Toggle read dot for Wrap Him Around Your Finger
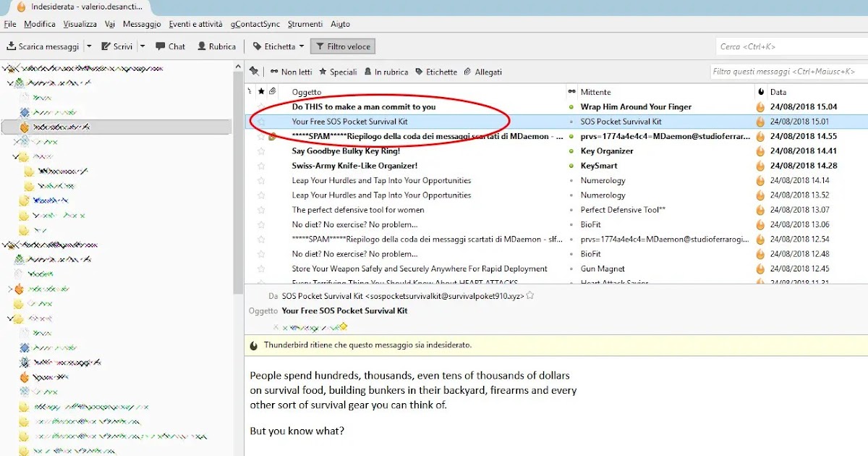 click(x=572, y=107)
